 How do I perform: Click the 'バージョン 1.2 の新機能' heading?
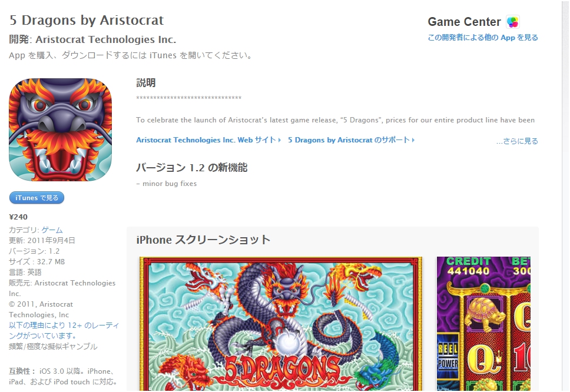191,168
